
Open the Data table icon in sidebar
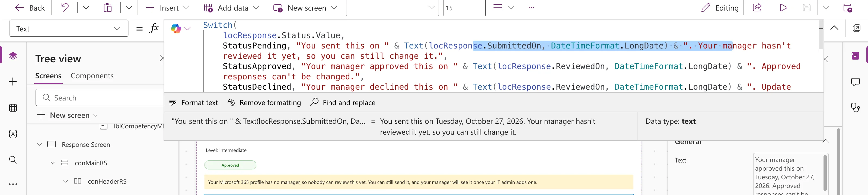13,108
